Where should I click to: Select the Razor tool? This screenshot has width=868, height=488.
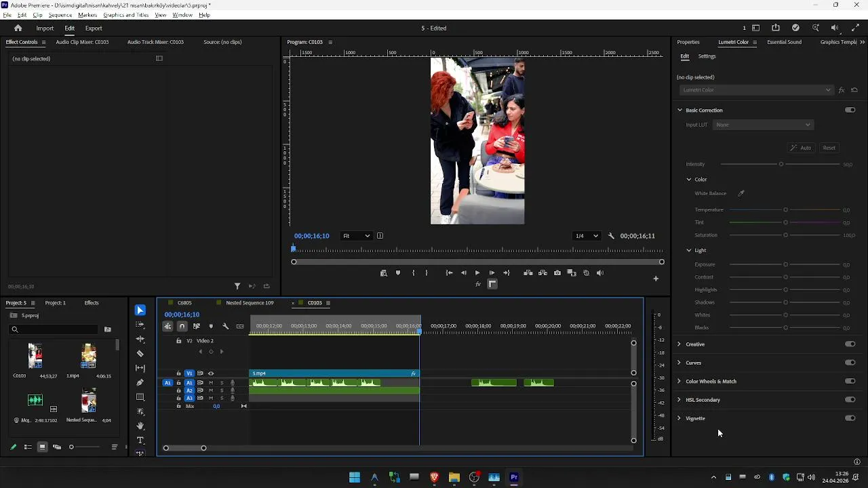[140, 353]
